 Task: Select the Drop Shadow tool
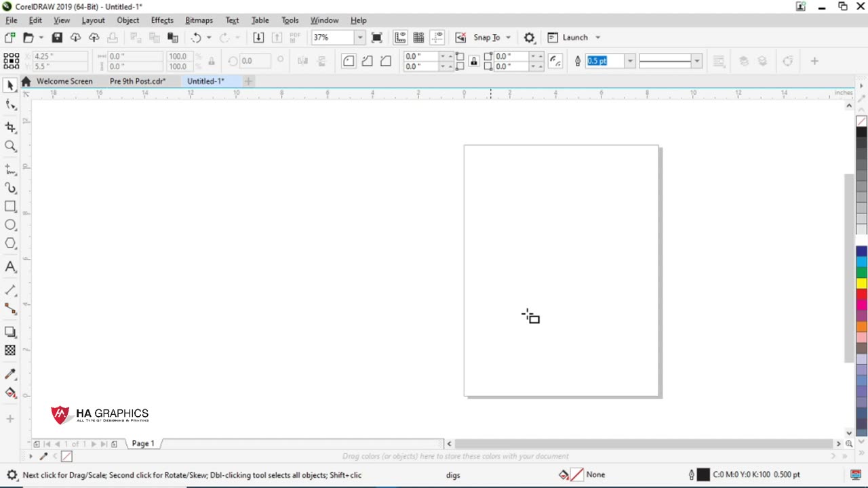pyautogui.click(x=10, y=332)
